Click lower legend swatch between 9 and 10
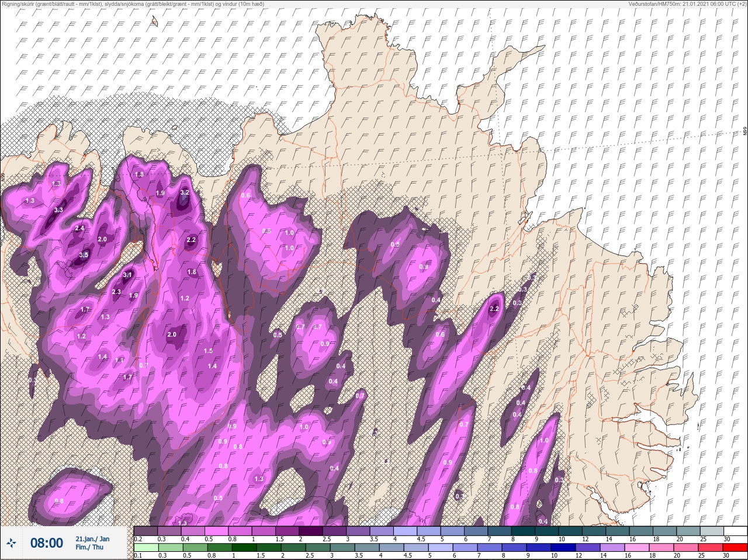The width and height of the screenshot is (748, 560). click(x=538, y=548)
